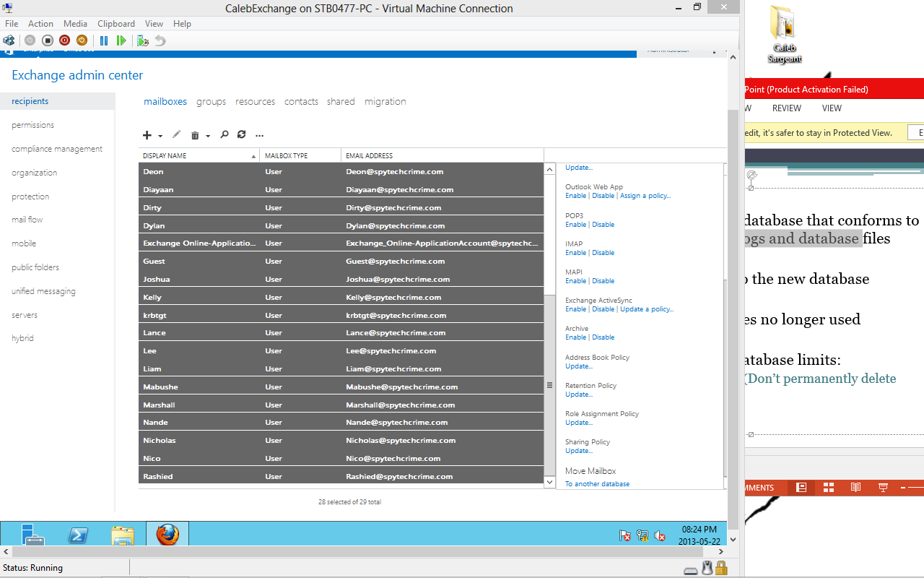Click the green Reset VM icon
This screenshot has width=924, height=578.
121,40
